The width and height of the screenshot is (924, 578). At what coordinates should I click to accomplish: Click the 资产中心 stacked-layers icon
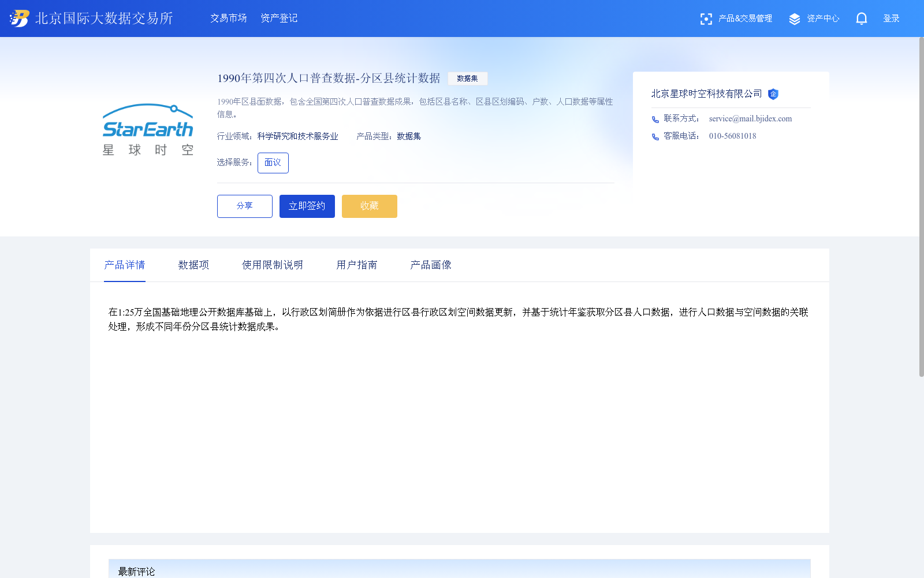[x=794, y=18]
